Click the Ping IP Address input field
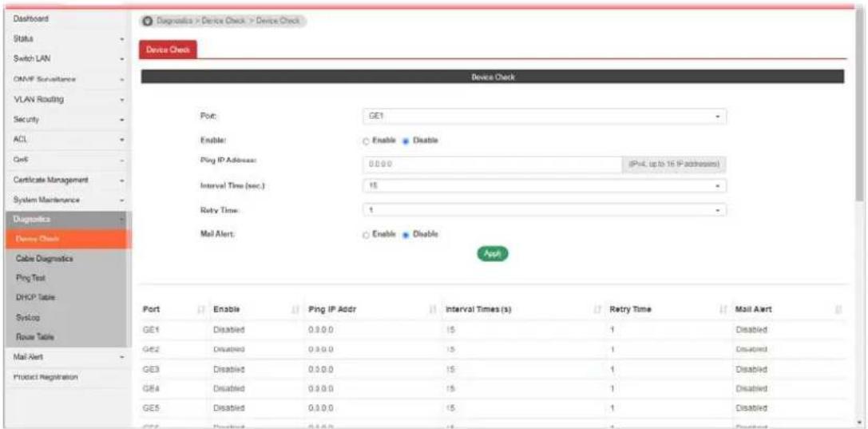The width and height of the screenshot is (868, 429). tap(492, 165)
